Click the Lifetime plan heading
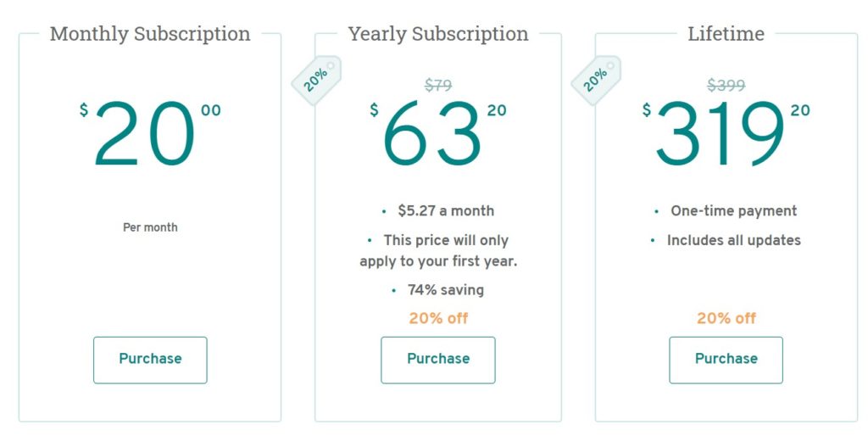868x436 pixels. [726, 34]
